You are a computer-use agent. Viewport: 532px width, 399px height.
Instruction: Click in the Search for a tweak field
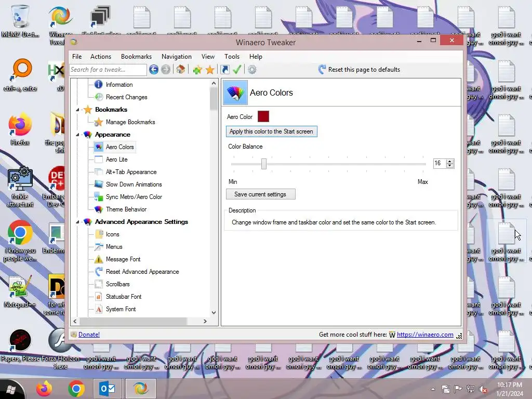[108, 70]
